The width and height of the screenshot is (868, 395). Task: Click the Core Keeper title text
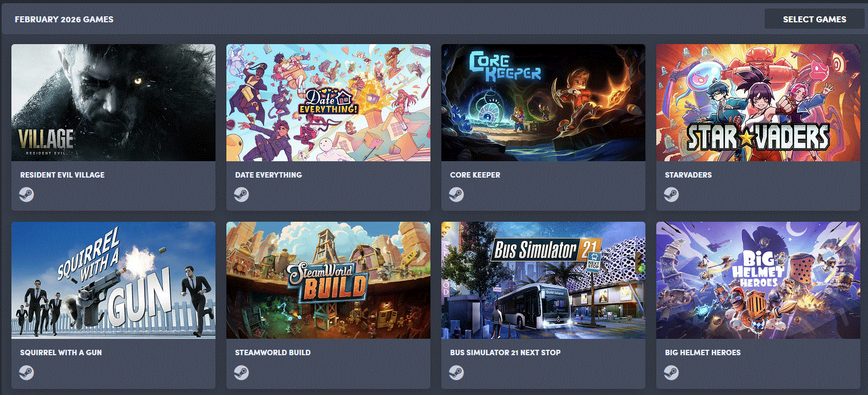pyautogui.click(x=475, y=175)
